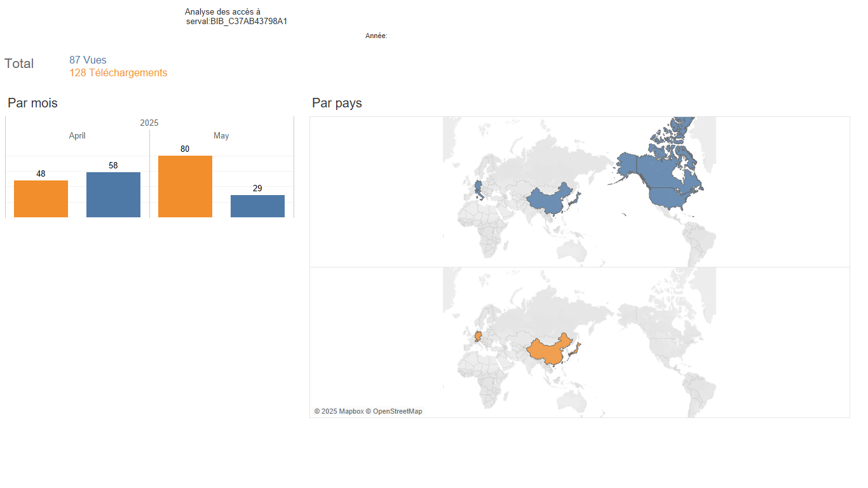Click the April month header
This screenshot has width=868, height=488.
(77, 136)
